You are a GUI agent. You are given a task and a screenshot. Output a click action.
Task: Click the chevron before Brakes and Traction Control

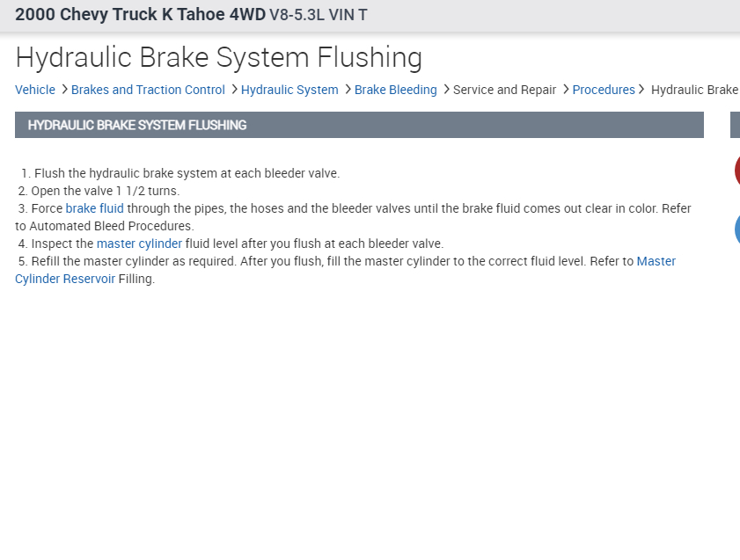click(x=65, y=90)
